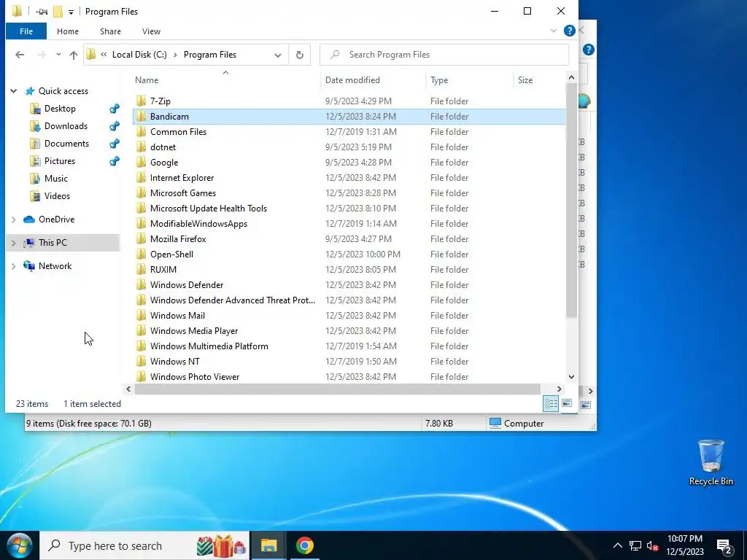Click the Windows Defender folder icon
The image size is (747, 560).
pos(141,285)
